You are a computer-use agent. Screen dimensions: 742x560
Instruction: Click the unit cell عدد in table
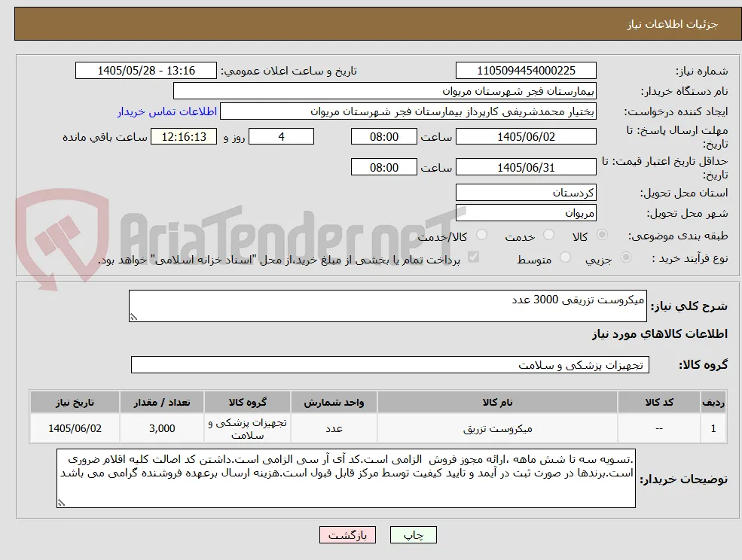coord(334,428)
